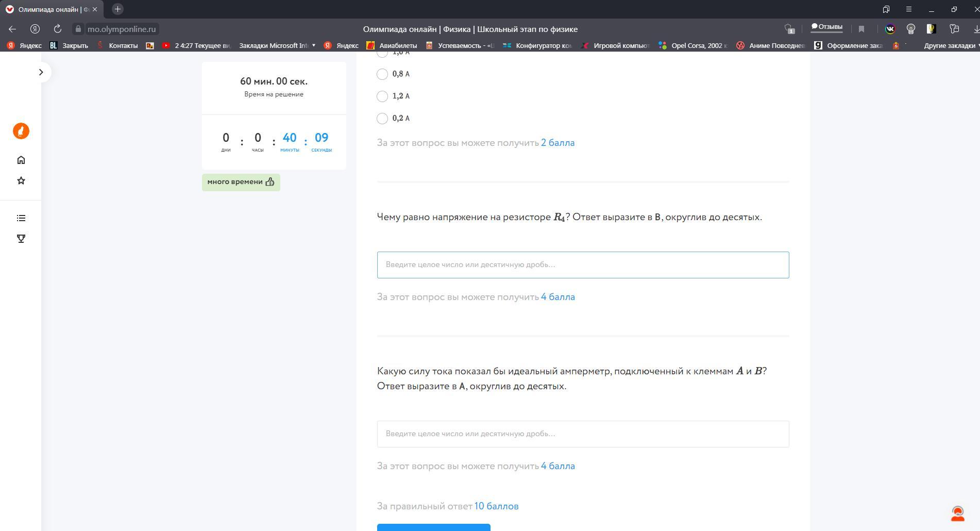The height and width of the screenshot is (531, 980).
Task: Select the 1,2 A answer option
Action: 382,96
